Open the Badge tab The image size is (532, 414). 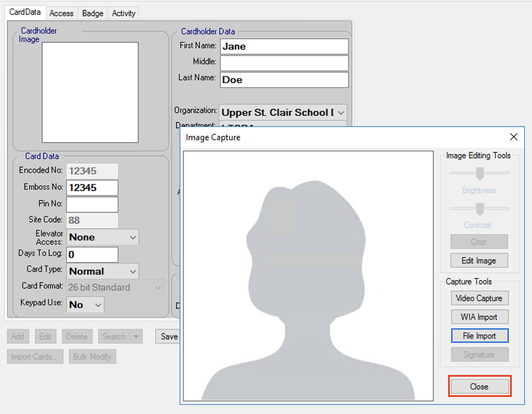point(93,13)
